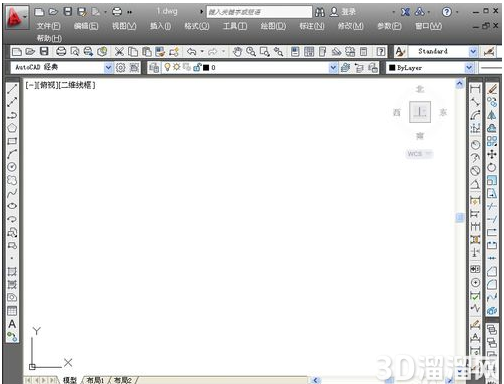Click the Save icon in standard toolbar
The width and height of the screenshot is (504, 384).
[x=44, y=51]
